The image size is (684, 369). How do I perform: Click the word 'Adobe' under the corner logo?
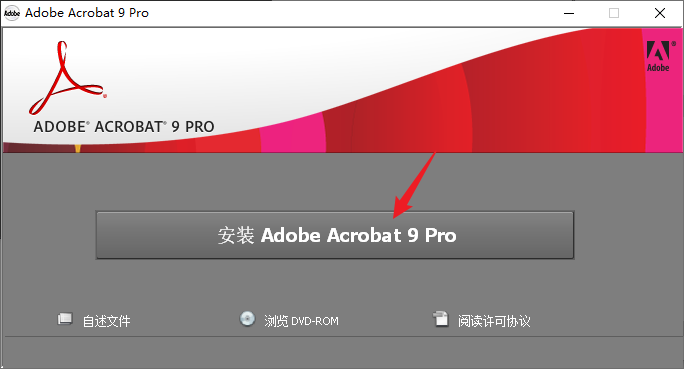tap(658, 68)
